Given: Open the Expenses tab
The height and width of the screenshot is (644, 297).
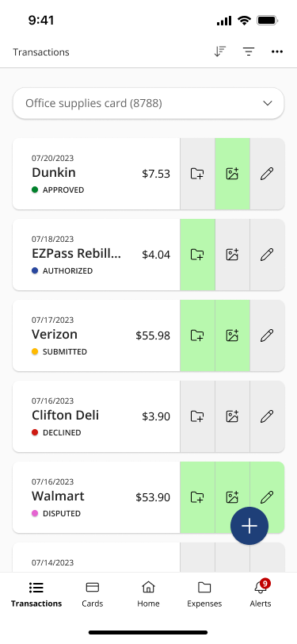Looking at the screenshot, I should (204, 594).
